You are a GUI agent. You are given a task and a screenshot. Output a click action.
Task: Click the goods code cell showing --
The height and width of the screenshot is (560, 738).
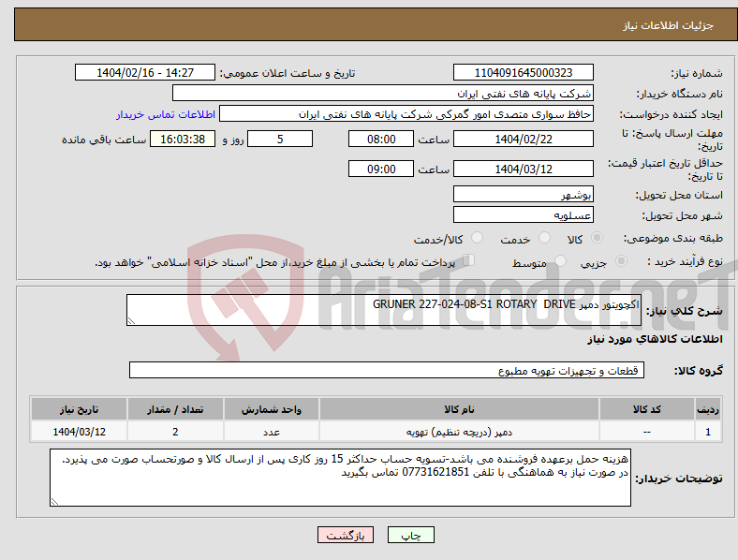647,432
